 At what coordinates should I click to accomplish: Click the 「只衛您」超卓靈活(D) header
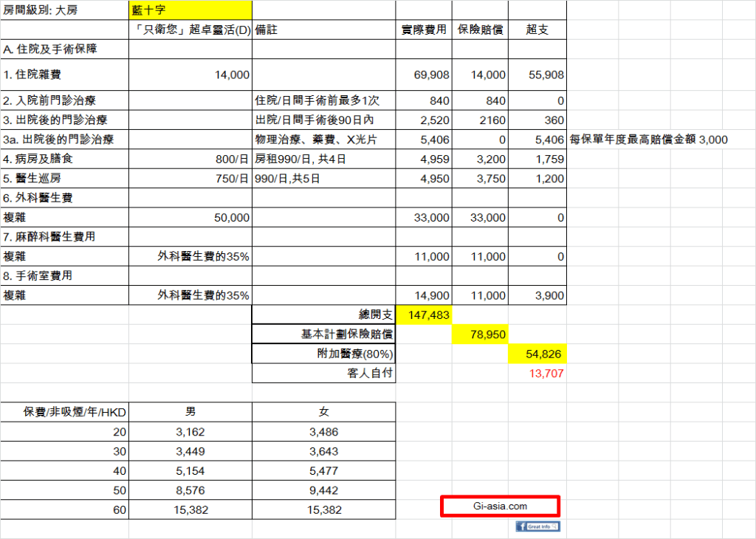pyautogui.click(x=190, y=30)
